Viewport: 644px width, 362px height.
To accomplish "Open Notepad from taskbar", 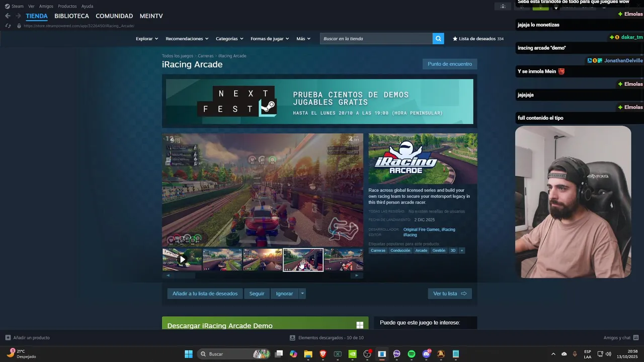I will coord(456,354).
